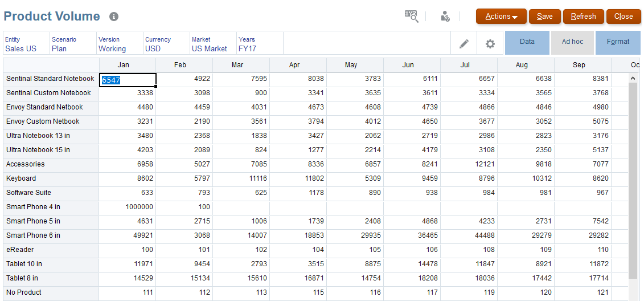Select the Currency USD member link
644x301 pixels.
[153, 48]
